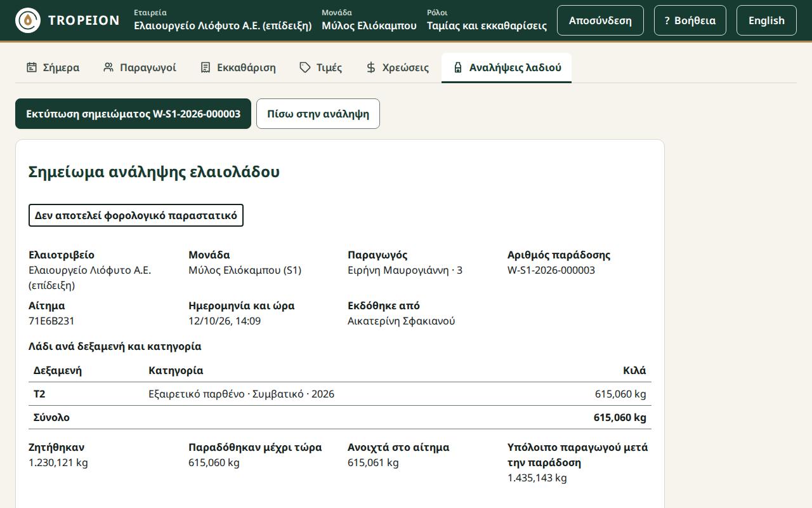Viewport: 812px width, 508px height.
Task: Click delivery number W-S1-2026-000003 in the note
Action: pos(551,270)
